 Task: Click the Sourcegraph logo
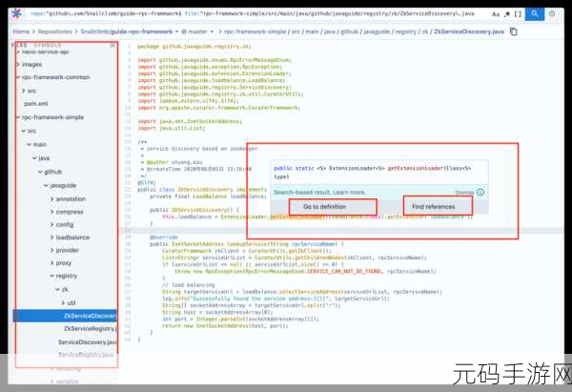point(17,14)
